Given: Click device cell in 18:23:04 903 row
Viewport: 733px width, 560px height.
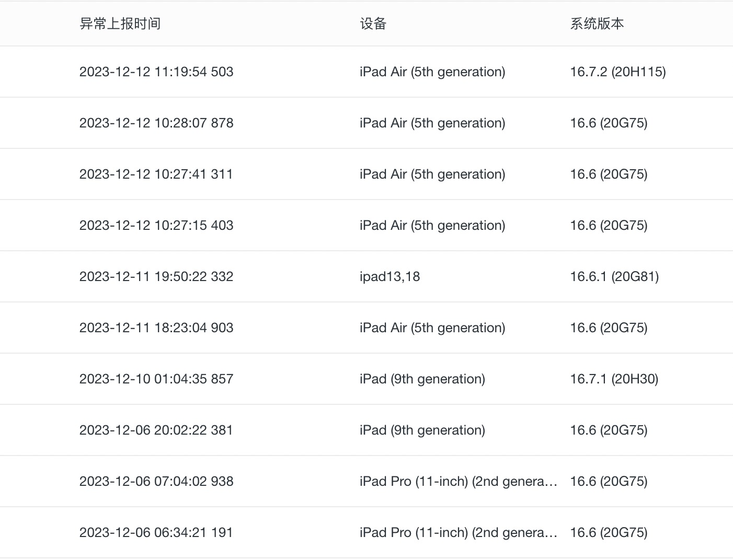Looking at the screenshot, I should point(432,328).
